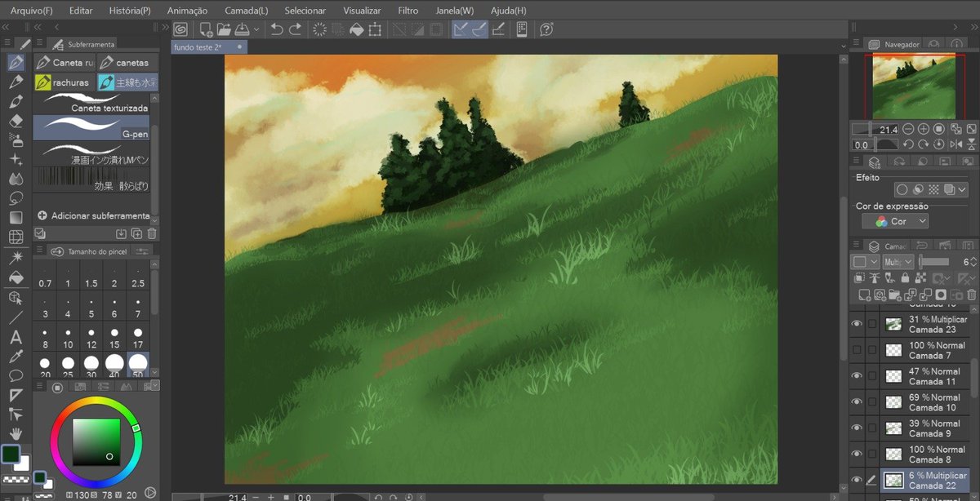Open the blending mode dropdown showing Multi
980x501 pixels.
tap(898, 262)
